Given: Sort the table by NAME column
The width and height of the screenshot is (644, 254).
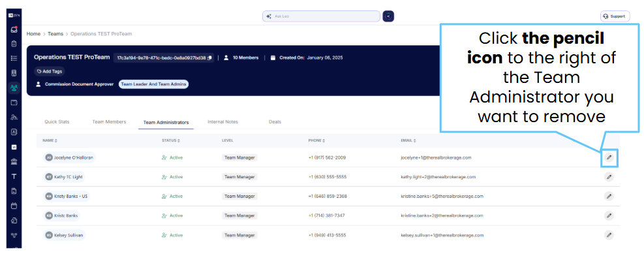Looking at the screenshot, I should 50,140.
